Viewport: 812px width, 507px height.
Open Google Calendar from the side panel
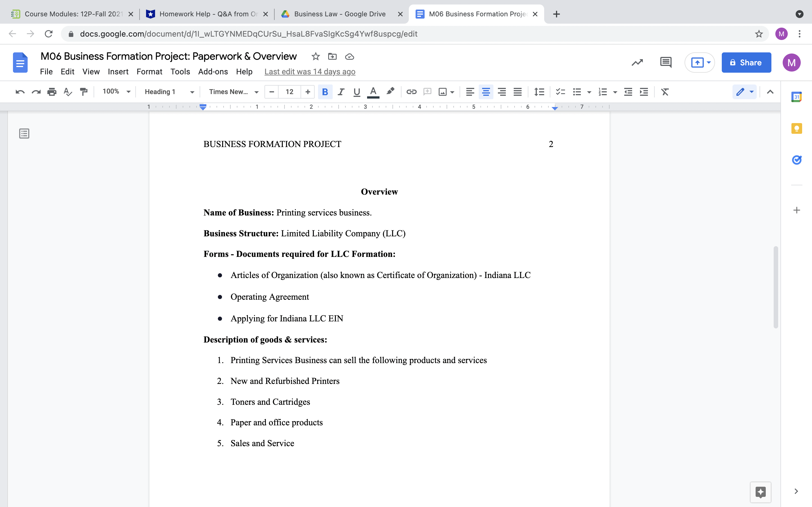pyautogui.click(x=796, y=96)
